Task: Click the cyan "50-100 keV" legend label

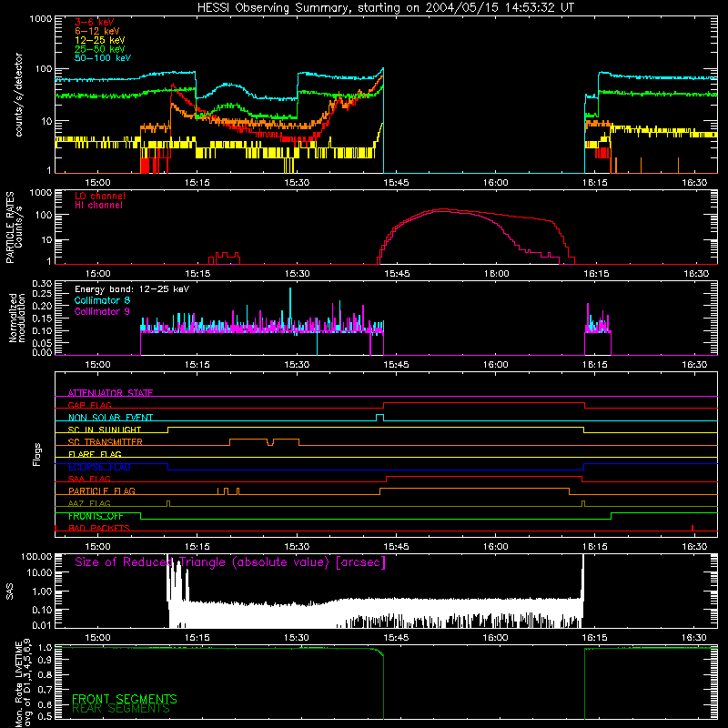Action: tap(103, 58)
